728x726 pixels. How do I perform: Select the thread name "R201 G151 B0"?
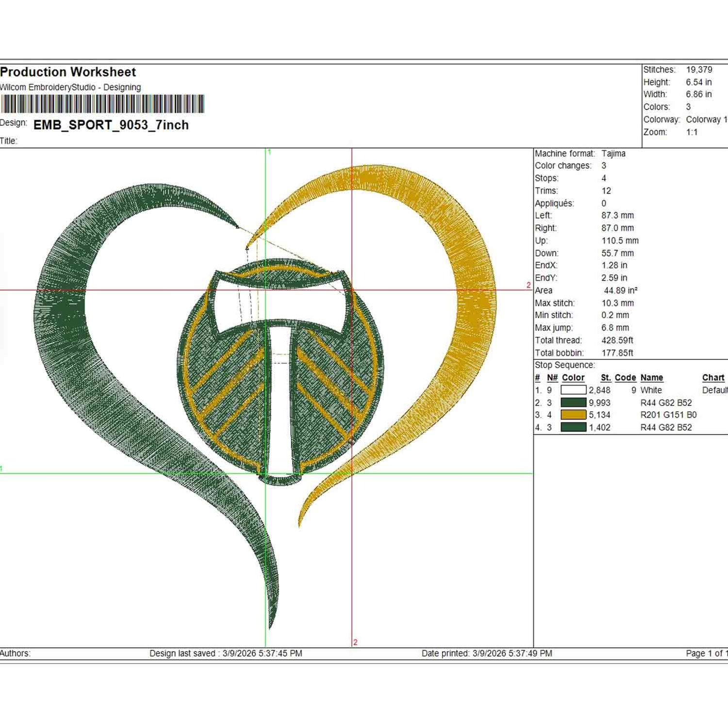point(669,415)
